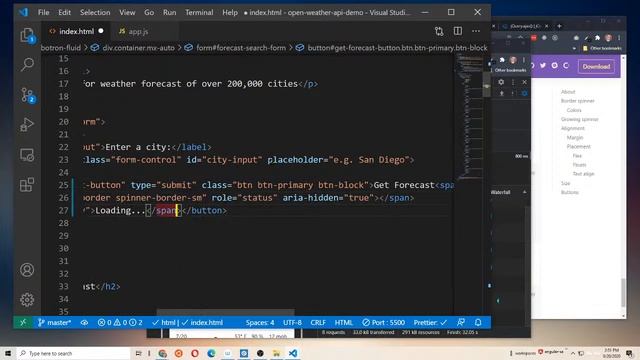Open the Remote Explorer view
This screenshot has height=360, width=640.
27,155
